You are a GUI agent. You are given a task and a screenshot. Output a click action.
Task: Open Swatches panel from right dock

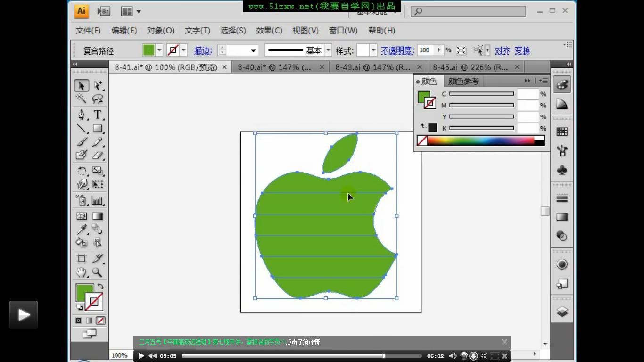pyautogui.click(x=562, y=132)
